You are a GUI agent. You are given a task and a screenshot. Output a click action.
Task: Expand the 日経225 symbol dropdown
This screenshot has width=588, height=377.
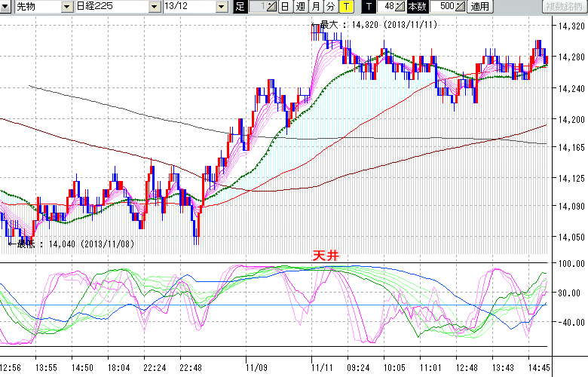coord(155,7)
